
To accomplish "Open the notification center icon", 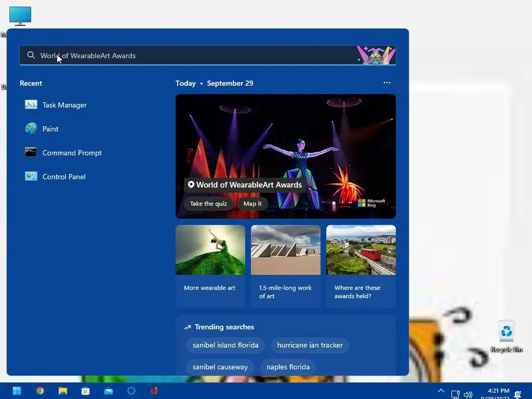I will point(518,394).
